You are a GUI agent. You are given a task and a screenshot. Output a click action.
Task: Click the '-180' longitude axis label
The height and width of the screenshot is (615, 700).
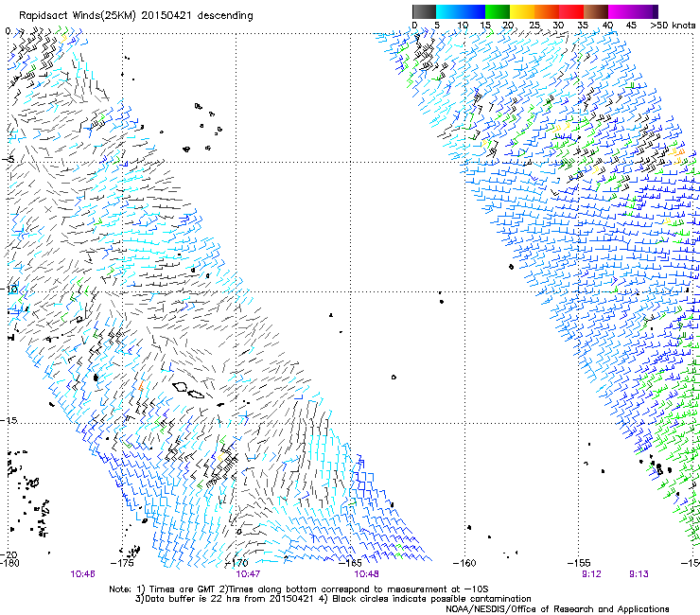pos(10,563)
